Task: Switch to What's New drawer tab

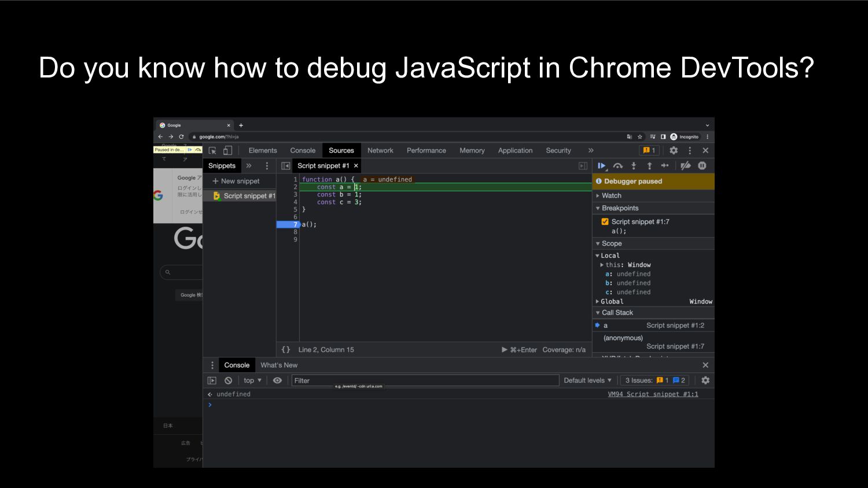Action: 279,365
